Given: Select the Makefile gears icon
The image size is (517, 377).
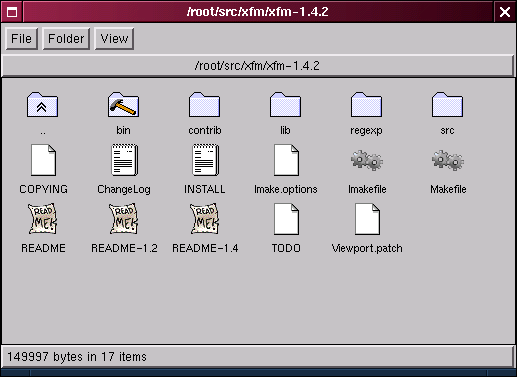Looking at the screenshot, I should point(448,160).
